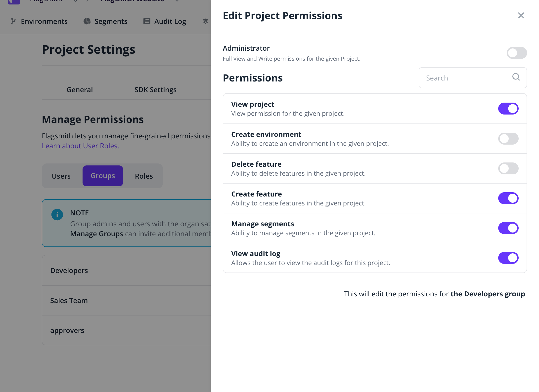Screen dimensions: 539x392
Task: Click the Audit Log list icon
Action: click(x=147, y=21)
